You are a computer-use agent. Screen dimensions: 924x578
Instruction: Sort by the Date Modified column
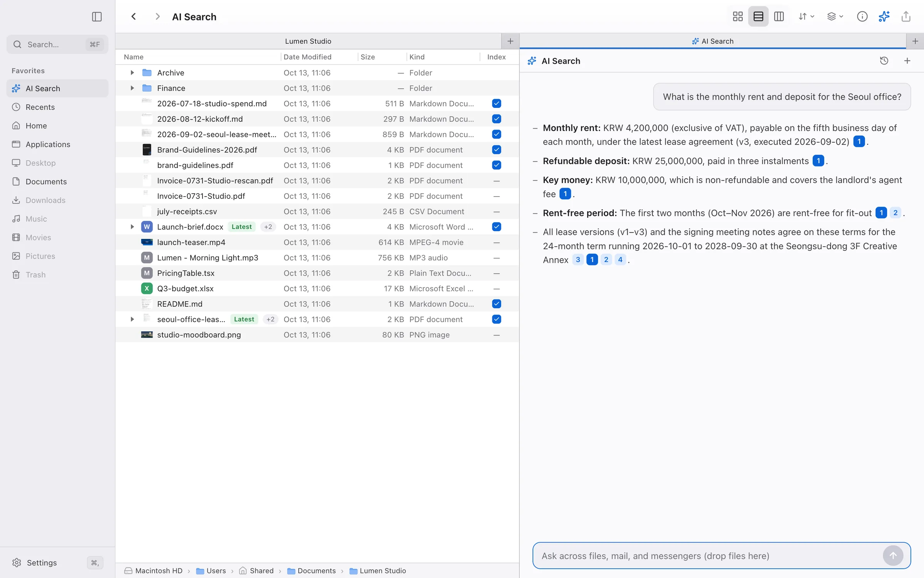tap(307, 57)
